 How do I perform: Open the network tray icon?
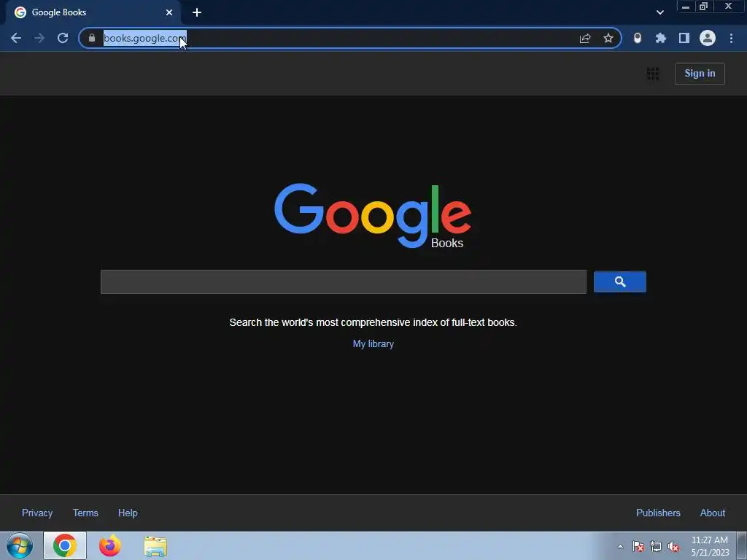click(x=656, y=547)
